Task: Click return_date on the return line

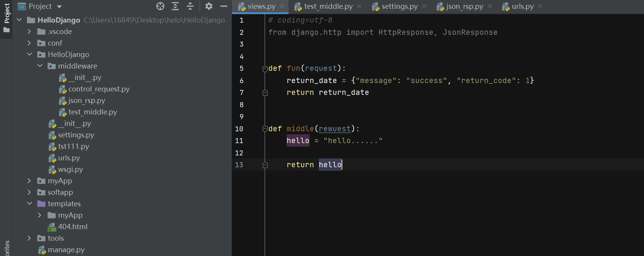Action: 344,93
